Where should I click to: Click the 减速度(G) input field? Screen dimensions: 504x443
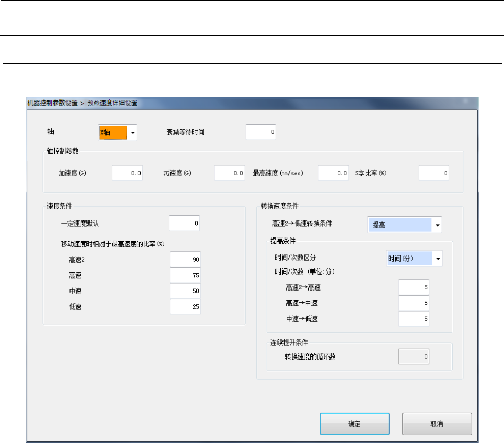[230, 173]
